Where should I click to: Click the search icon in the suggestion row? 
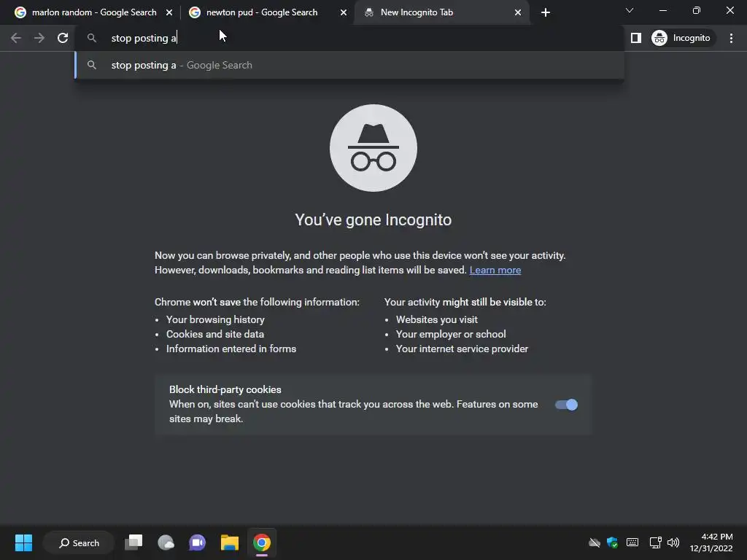[92, 65]
